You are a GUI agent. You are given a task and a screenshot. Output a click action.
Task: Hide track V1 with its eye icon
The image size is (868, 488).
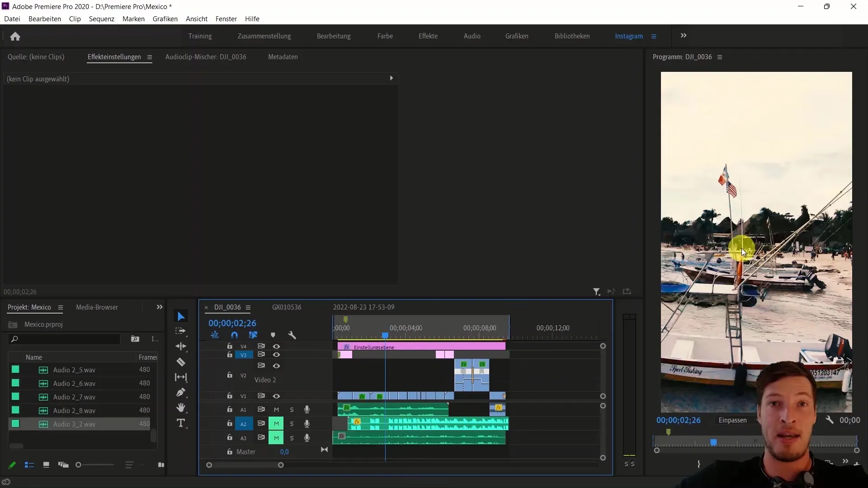coord(276,396)
